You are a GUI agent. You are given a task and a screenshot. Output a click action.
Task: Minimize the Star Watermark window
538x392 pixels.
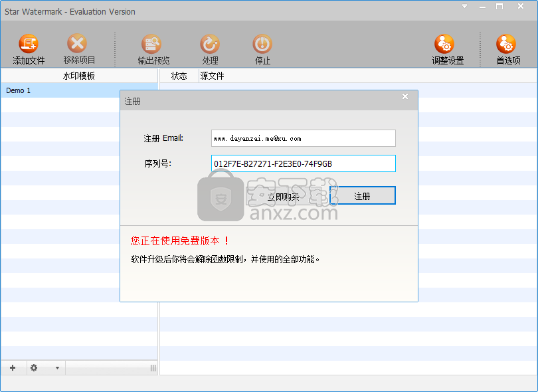(x=482, y=7)
